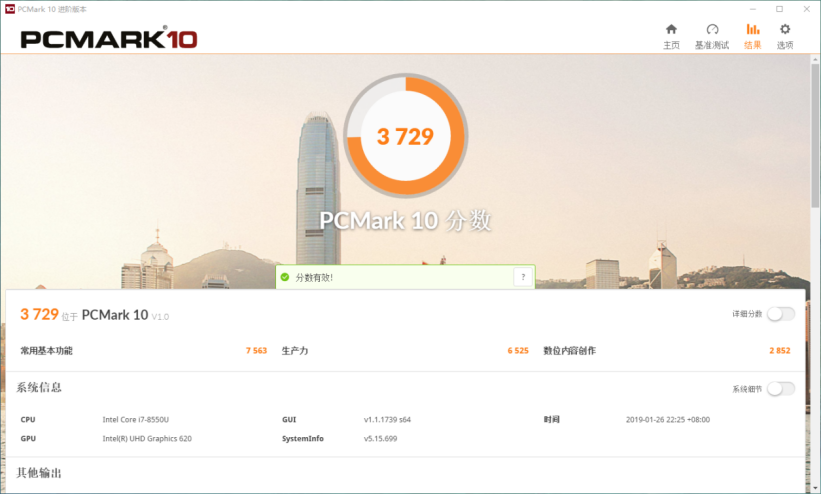Click the question mark help button
The image size is (822, 494).
click(x=523, y=277)
